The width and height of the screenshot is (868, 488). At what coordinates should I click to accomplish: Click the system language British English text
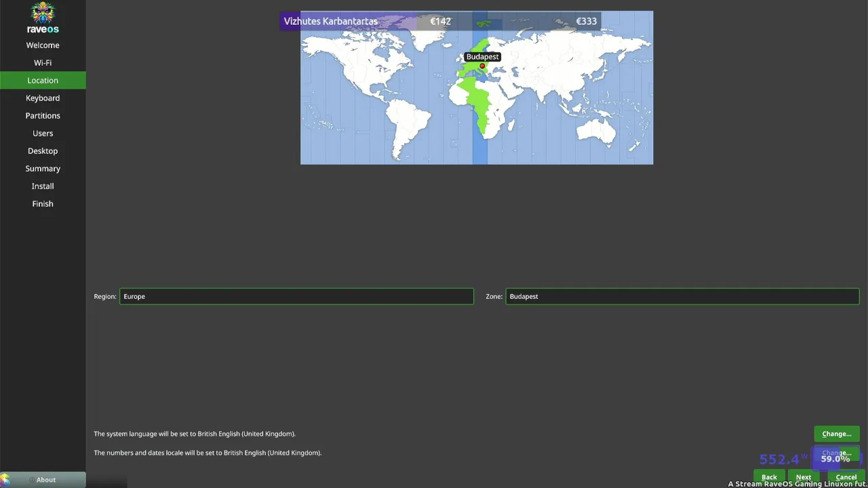tap(195, 434)
